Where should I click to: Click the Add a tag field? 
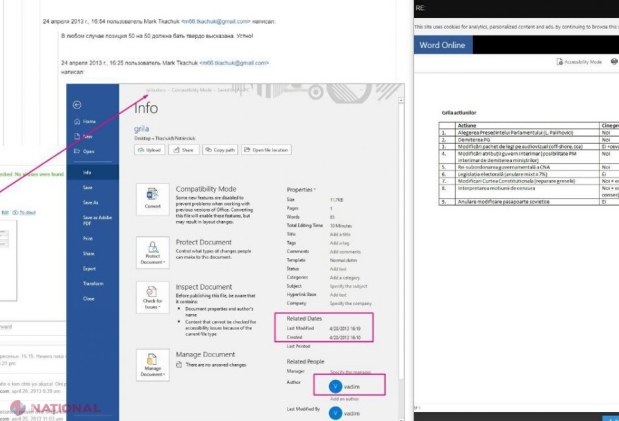[x=340, y=243]
